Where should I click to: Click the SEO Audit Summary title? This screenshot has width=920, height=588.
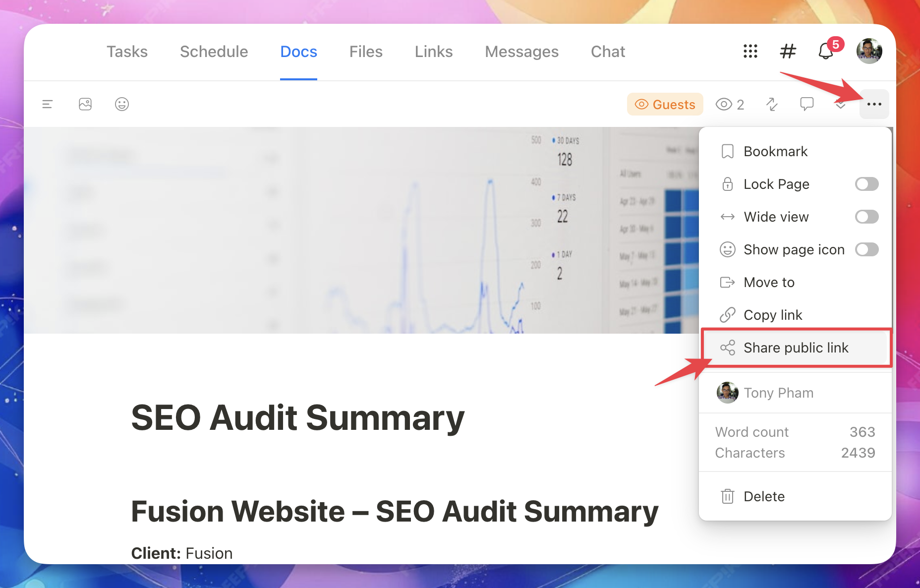point(298,418)
